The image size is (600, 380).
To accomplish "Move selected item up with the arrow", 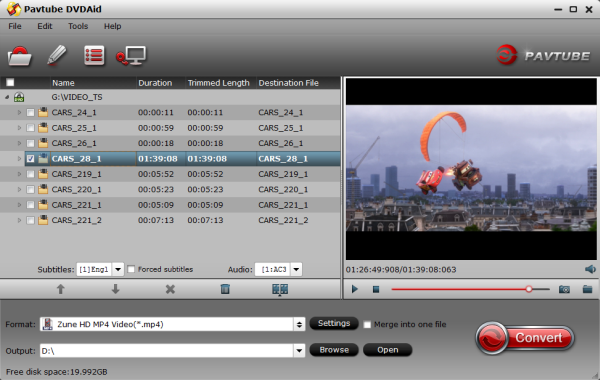I will pos(60,289).
